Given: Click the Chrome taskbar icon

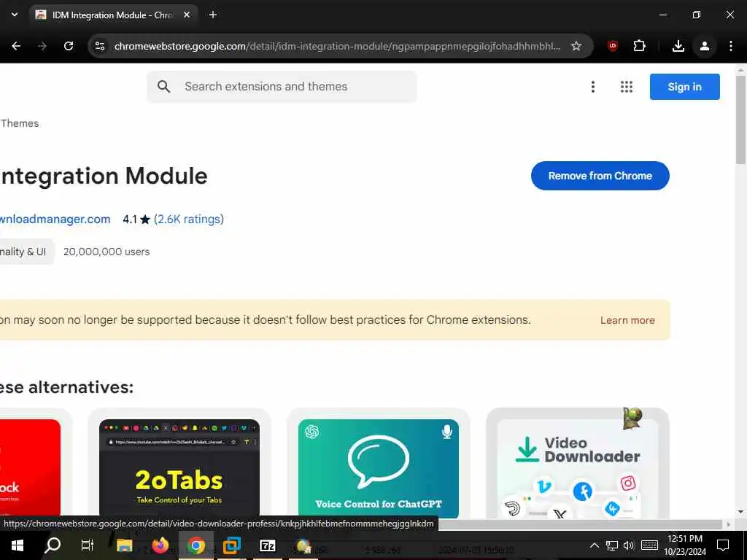Looking at the screenshot, I should tap(196, 545).
